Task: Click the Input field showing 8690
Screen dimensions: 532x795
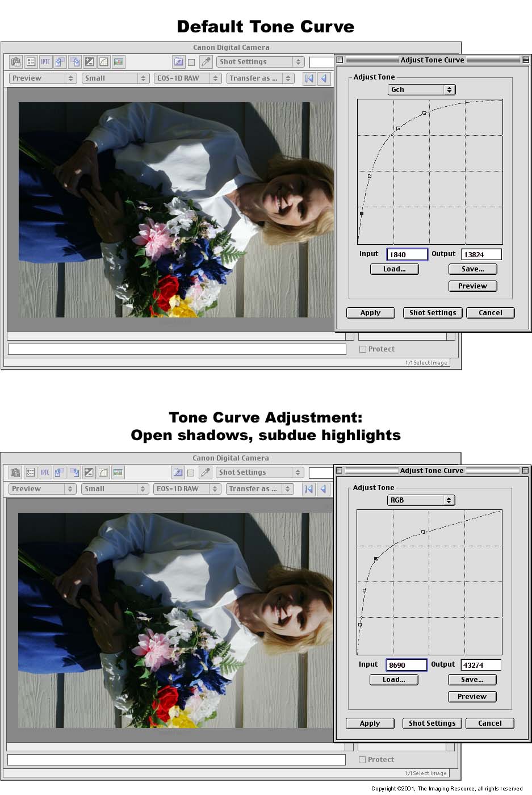Action: click(x=407, y=665)
